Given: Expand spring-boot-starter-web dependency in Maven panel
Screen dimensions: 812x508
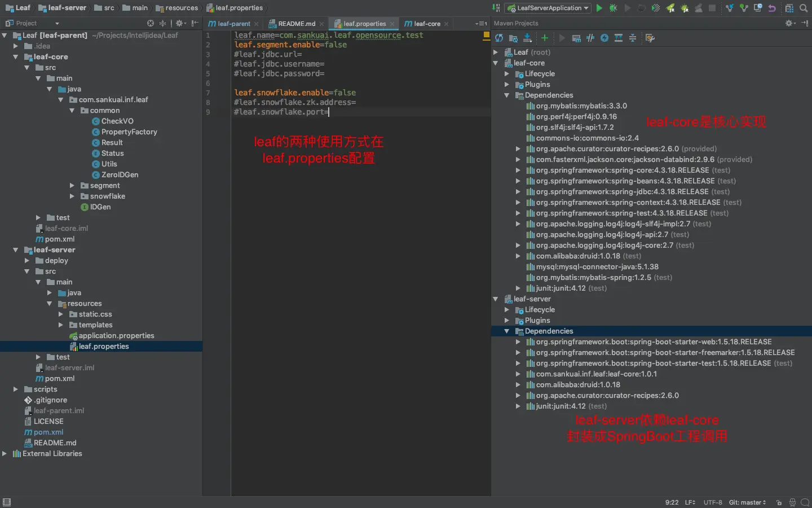Looking at the screenshot, I should click(518, 342).
